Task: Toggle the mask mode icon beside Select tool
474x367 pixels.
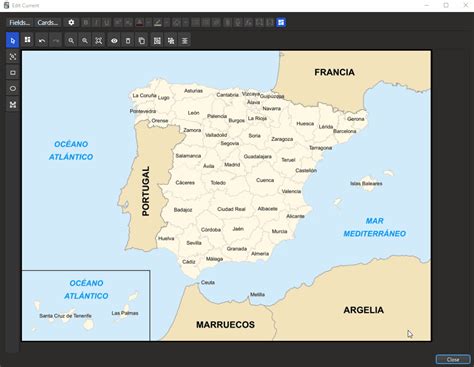Action: pos(28,41)
